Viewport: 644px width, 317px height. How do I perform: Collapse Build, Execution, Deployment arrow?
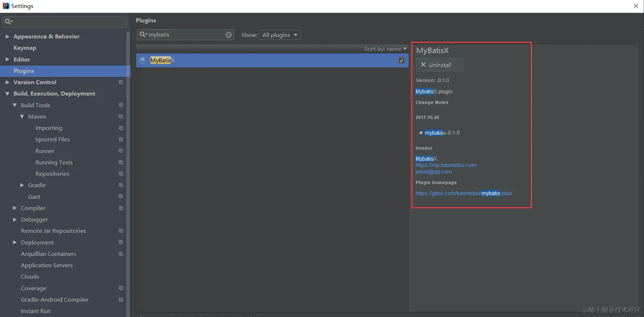[x=7, y=94]
